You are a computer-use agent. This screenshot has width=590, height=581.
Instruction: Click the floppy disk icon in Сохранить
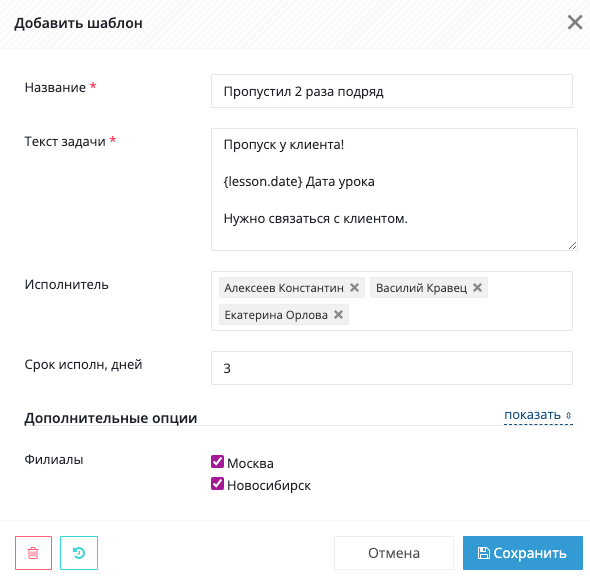[484, 553]
